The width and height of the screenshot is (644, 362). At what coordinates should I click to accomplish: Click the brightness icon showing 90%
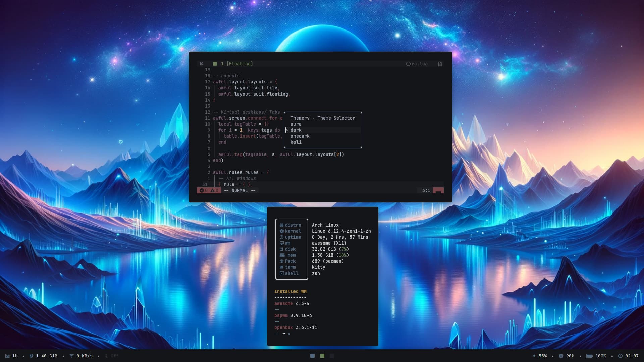point(561,356)
